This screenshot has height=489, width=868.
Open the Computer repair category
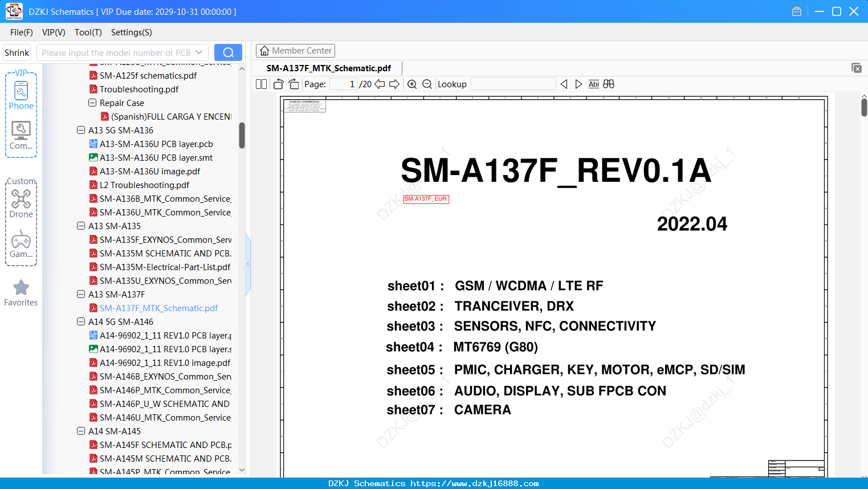[x=21, y=136]
